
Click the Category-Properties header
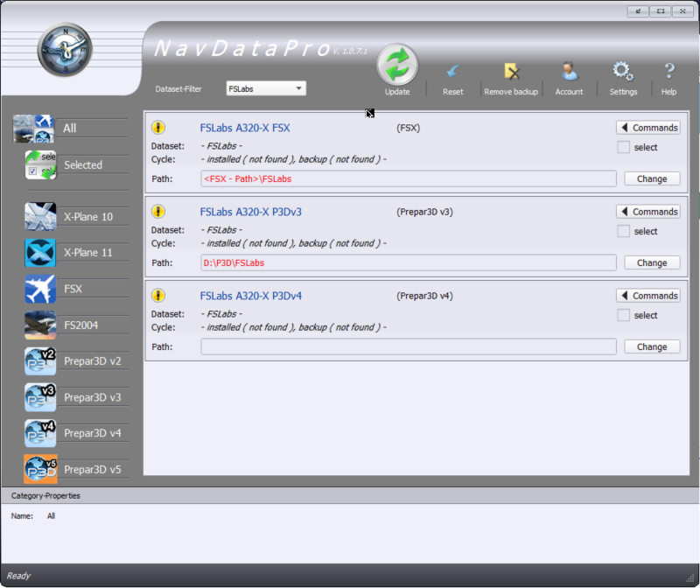pos(45,495)
